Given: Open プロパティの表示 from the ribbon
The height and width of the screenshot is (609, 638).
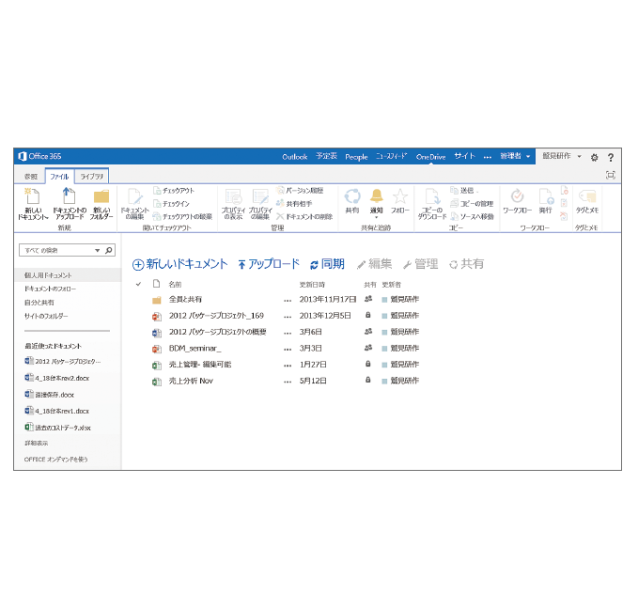Looking at the screenshot, I should [x=233, y=203].
